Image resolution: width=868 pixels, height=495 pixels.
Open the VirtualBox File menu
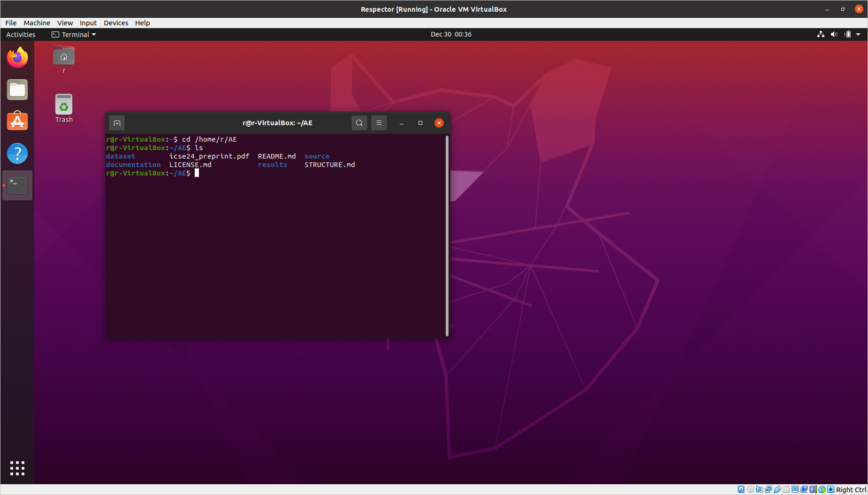pyautogui.click(x=11, y=23)
